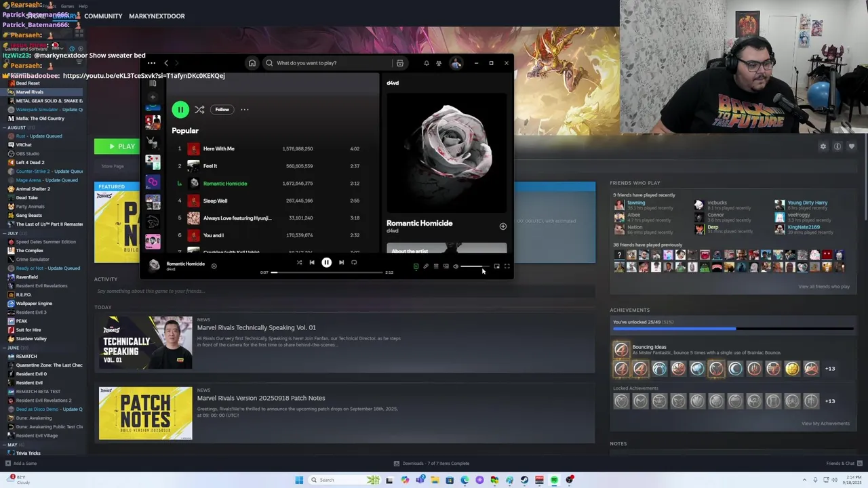
Task: Open the Spotify profile avatar menu
Action: [x=456, y=63]
